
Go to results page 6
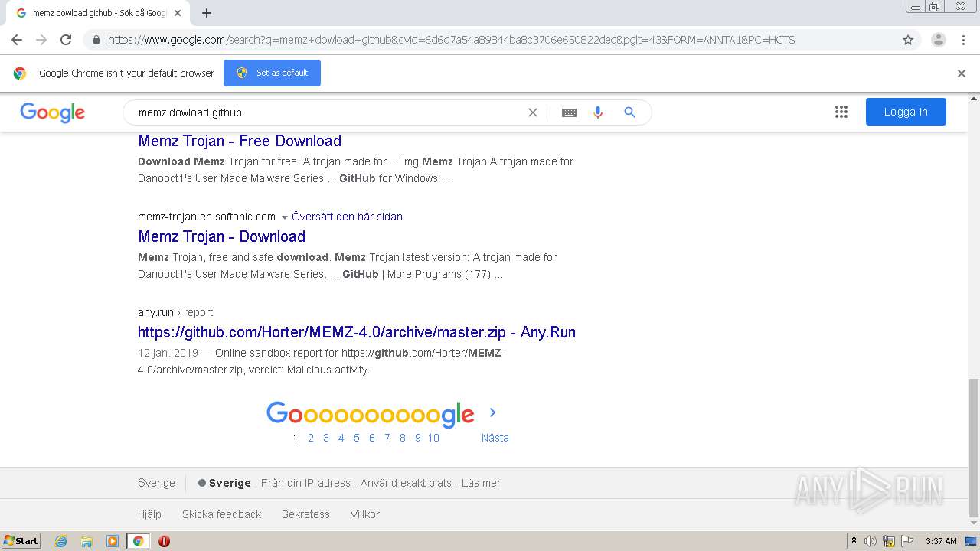[372, 438]
